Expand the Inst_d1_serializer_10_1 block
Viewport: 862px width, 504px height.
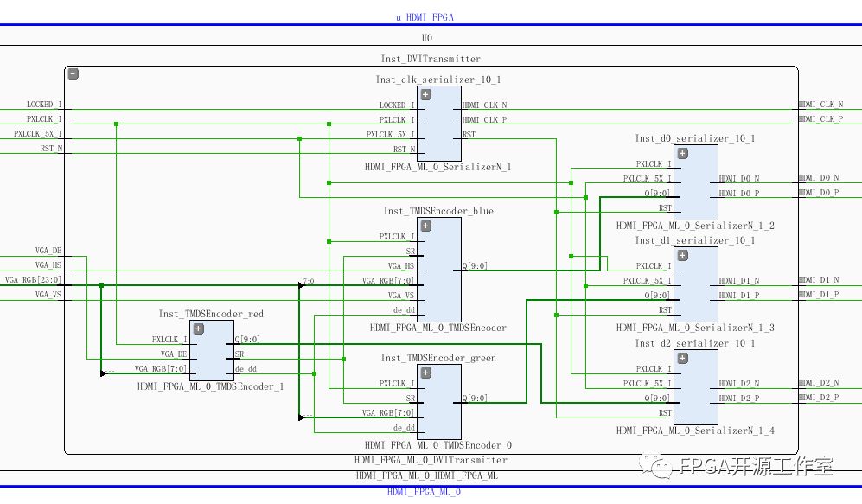point(682,255)
